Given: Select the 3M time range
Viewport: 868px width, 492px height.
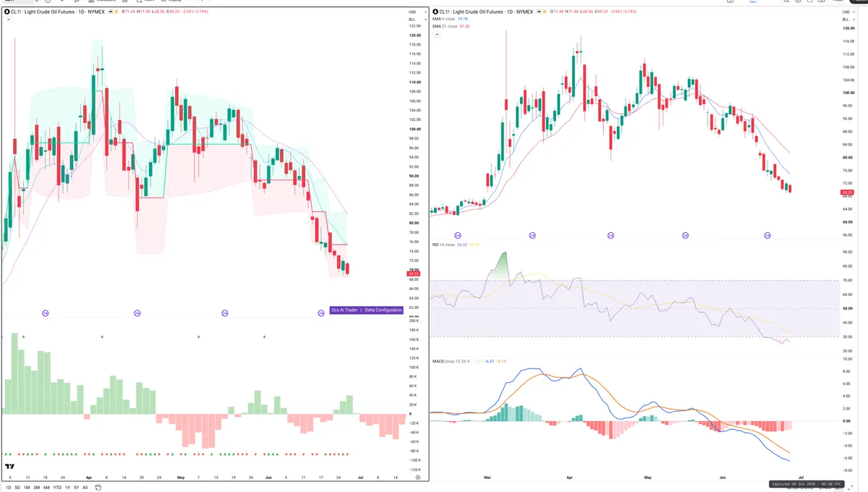Looking at the screenshot, I should coord(36,488).
